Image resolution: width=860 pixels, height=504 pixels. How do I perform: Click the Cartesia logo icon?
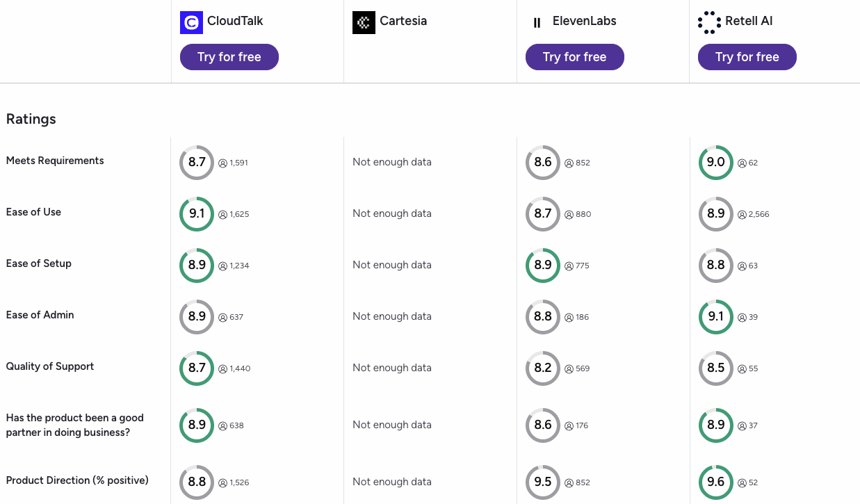point(364,22)
